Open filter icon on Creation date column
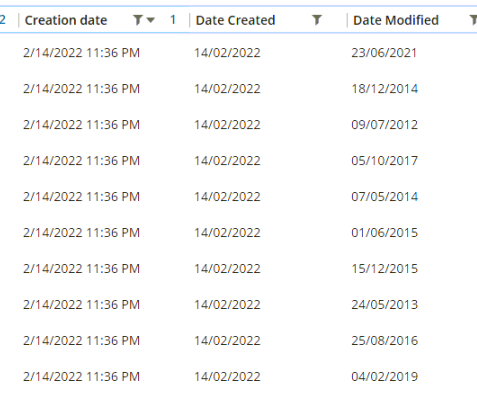The height and width of the screenshot is (397, 477). click(137, 20)
